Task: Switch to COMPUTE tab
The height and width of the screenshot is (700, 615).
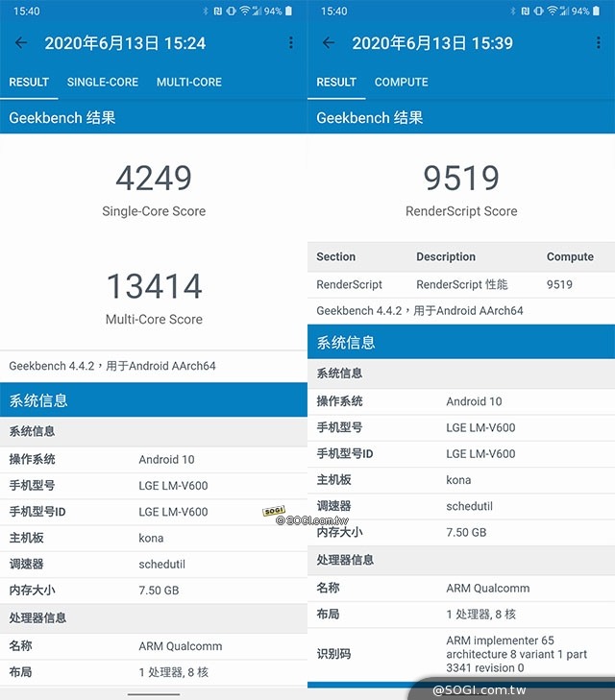Action: coord(401,83)
